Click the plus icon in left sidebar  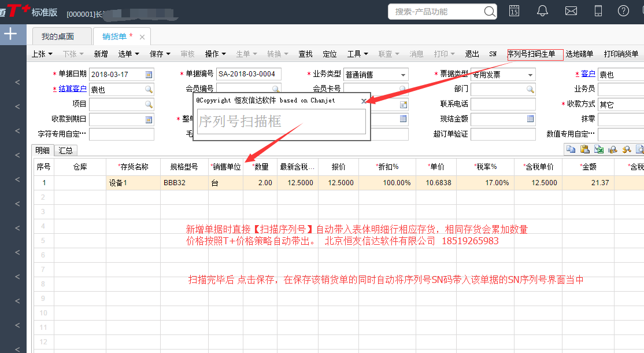(x=10, y=34)
